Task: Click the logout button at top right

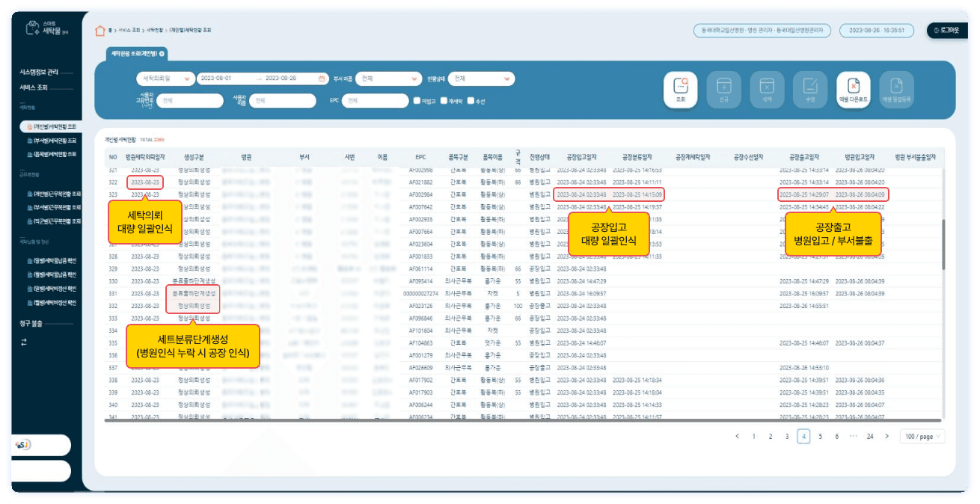Action: (947, 31)
